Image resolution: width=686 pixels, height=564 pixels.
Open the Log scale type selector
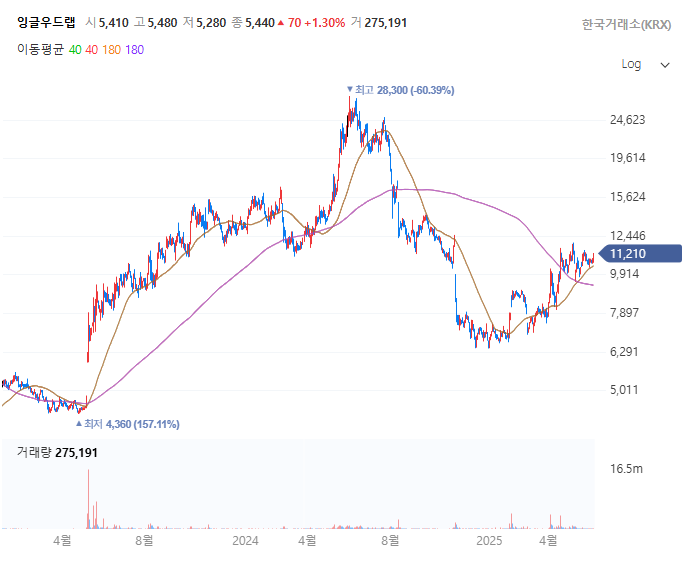coord(632,64)
